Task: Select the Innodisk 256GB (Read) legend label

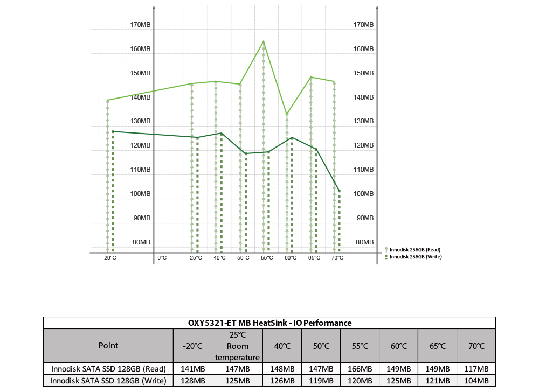Action: (x=415, y=249)
